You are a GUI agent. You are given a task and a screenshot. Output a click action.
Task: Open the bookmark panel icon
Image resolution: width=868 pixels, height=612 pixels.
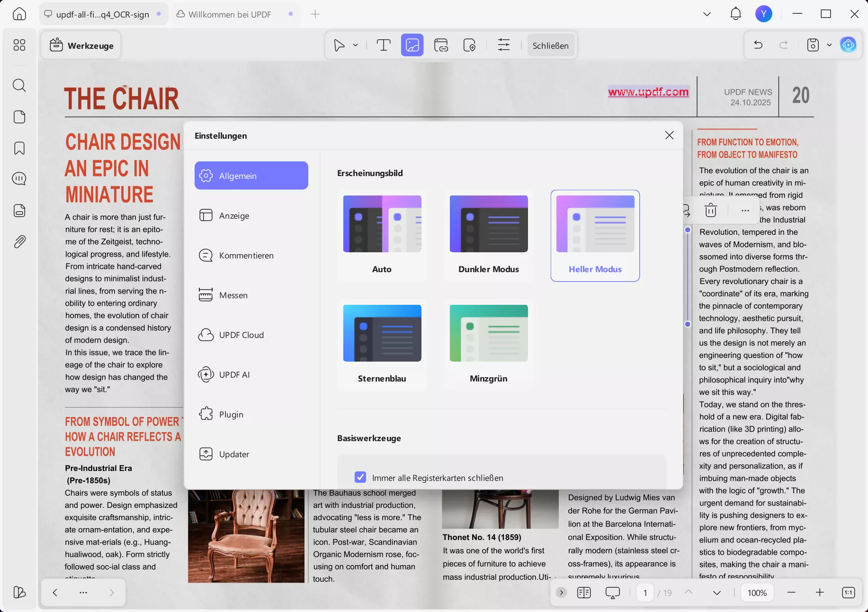[19, 148]
